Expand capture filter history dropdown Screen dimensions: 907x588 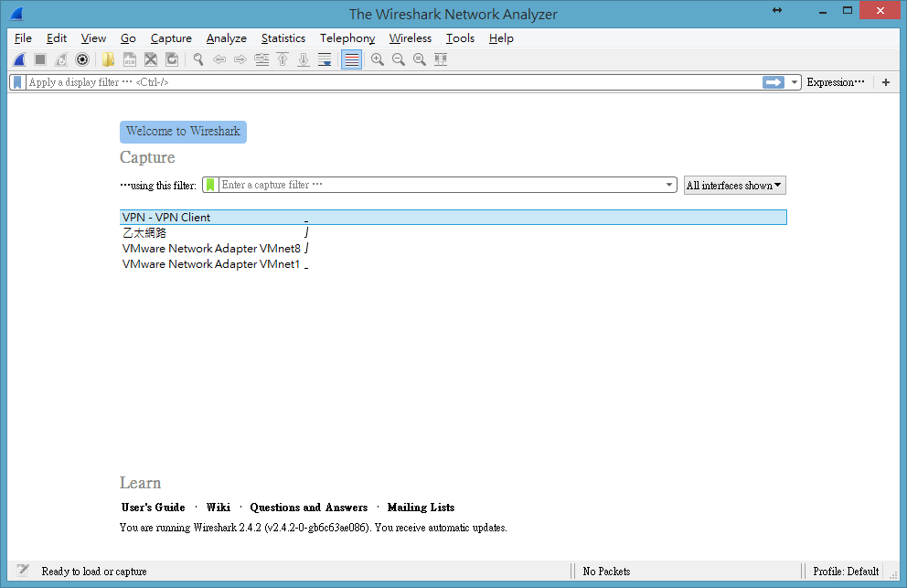click(x=669, y=186)
